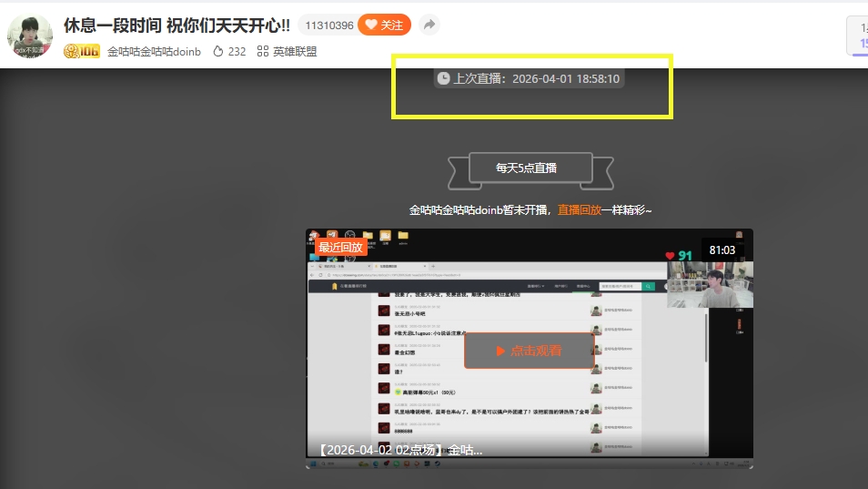
Task: Click the share arrow icon
Action: (x=429, y=25)
